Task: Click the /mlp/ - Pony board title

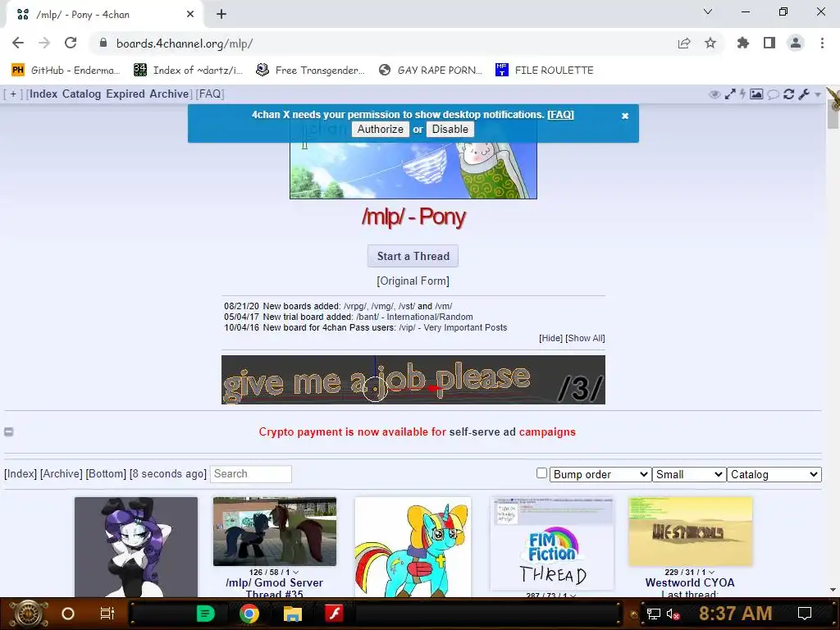Action: point(413,217)
